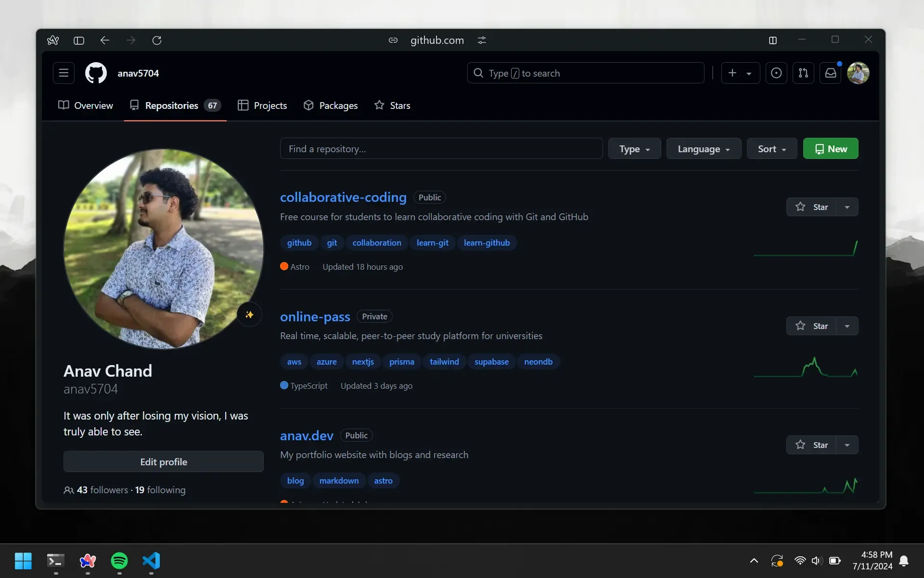Star the online-pass repository
924x578 pixels.
811,326
